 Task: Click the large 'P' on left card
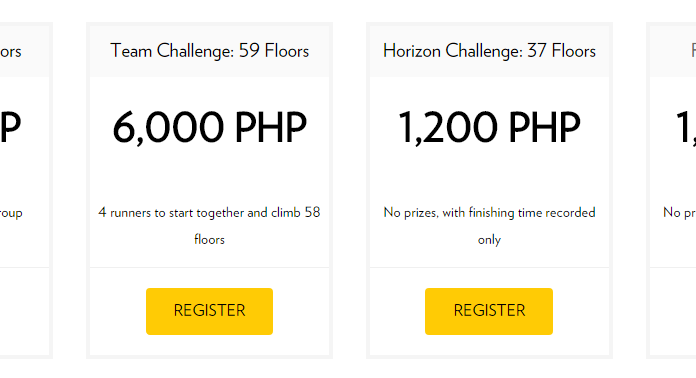pyautogui.click(x=10, y=127)
